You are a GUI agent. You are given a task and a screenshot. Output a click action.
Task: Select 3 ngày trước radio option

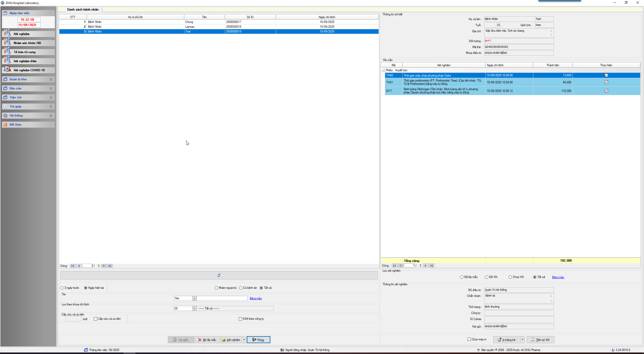(x=62, y=288)
